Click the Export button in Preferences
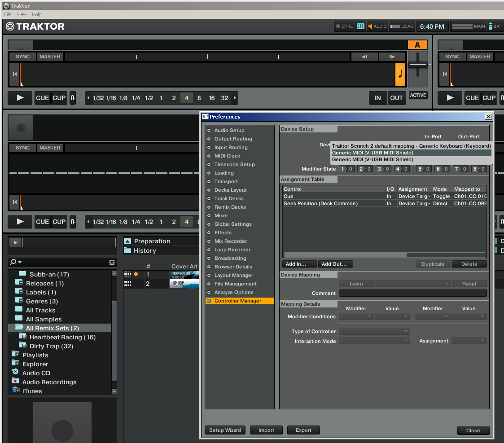This screenshot has width=504, height=443. tap(303, 430)
